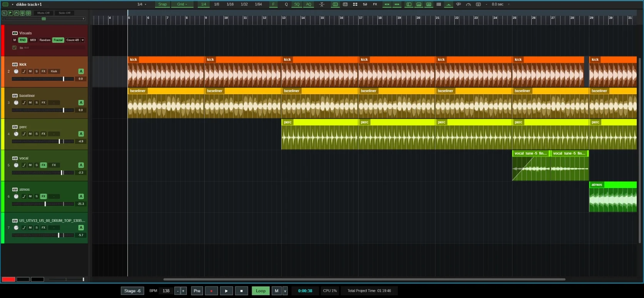Click the Mute Off button

click(43, 13)
